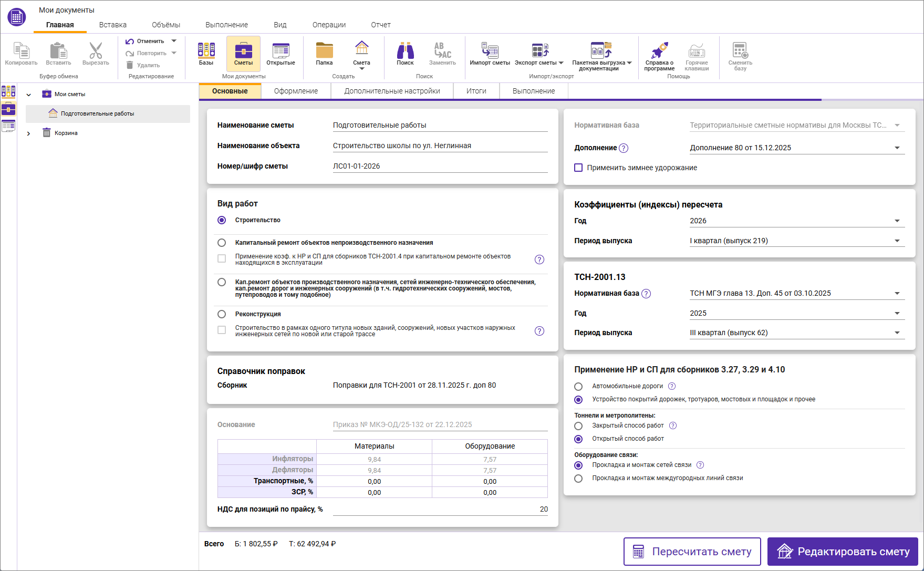Screen dimensions: 924x571
Task: Expand the Корзина tree node
Action: [x=29, y=133]
